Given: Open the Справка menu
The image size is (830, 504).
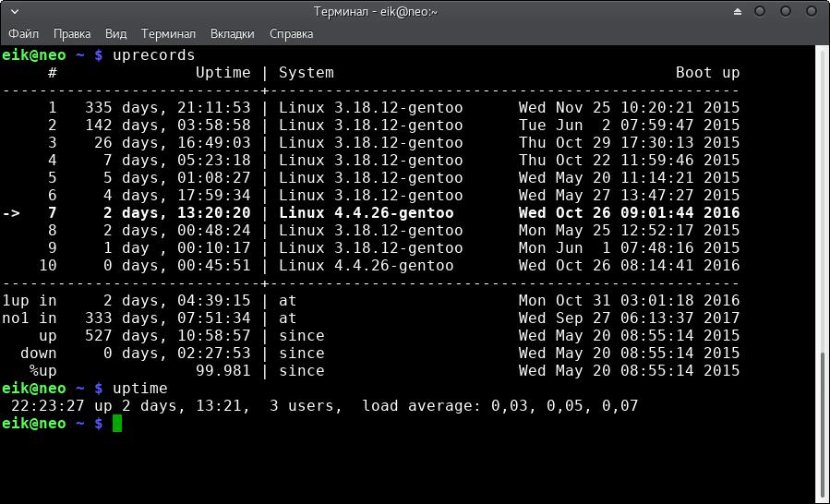Looking at the screenshot, I should point(291,34).
